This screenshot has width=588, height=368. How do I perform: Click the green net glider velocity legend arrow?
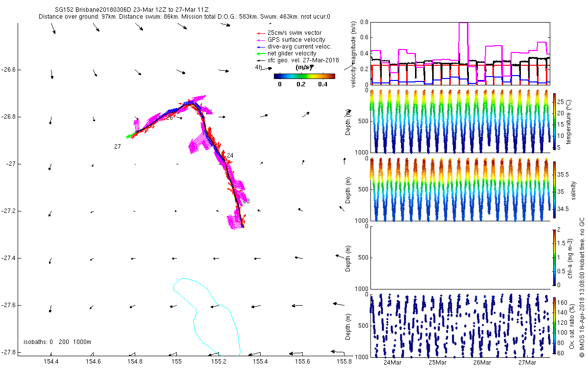pos(254,53)
